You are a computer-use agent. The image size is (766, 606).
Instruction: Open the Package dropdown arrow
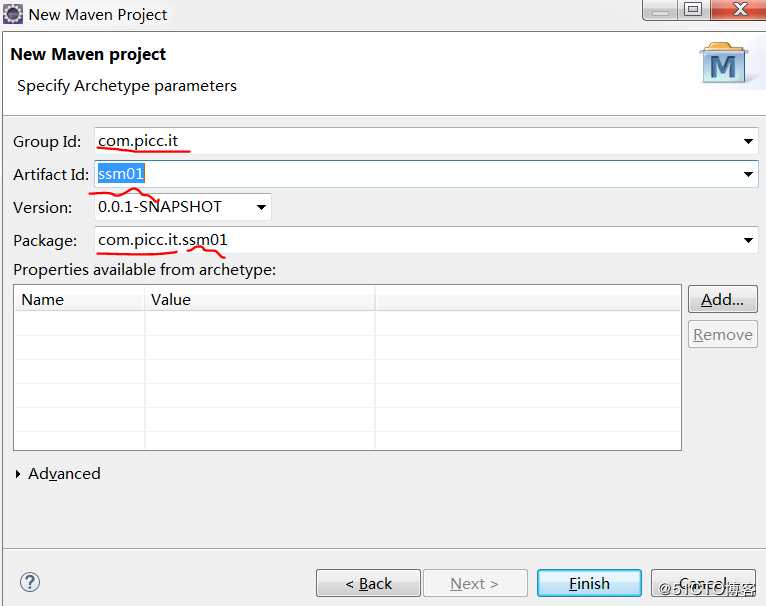coord(748,240)
